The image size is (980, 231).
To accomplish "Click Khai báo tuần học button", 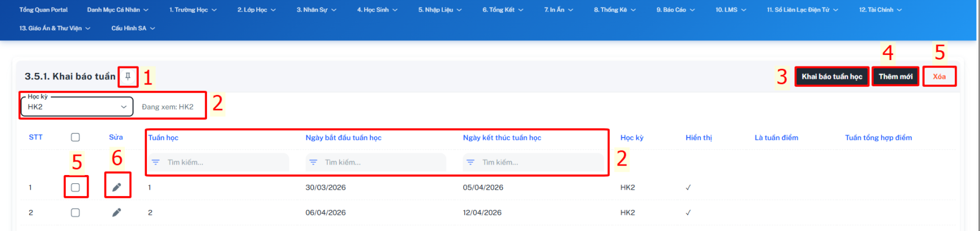I will (x=832, y=76).
